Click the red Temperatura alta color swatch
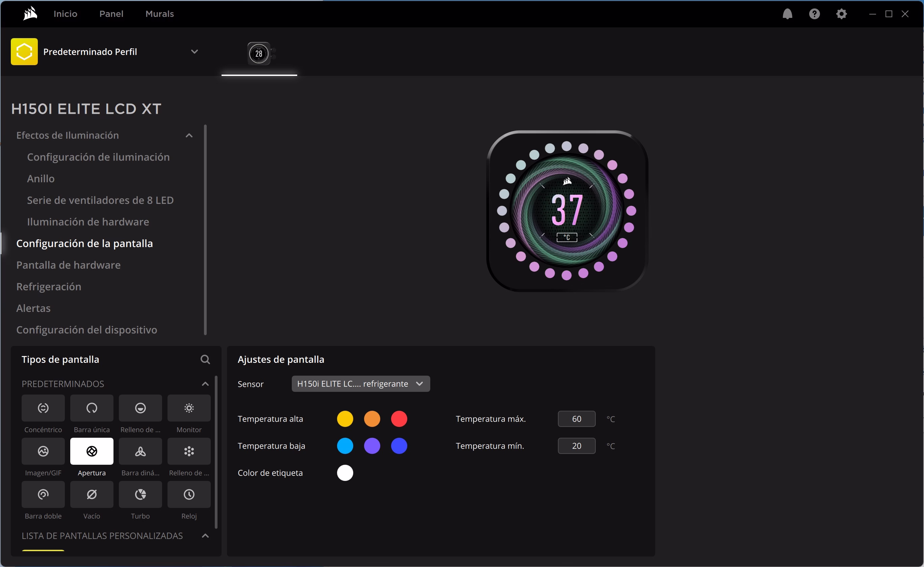924x567 pixels. (399, 419)
